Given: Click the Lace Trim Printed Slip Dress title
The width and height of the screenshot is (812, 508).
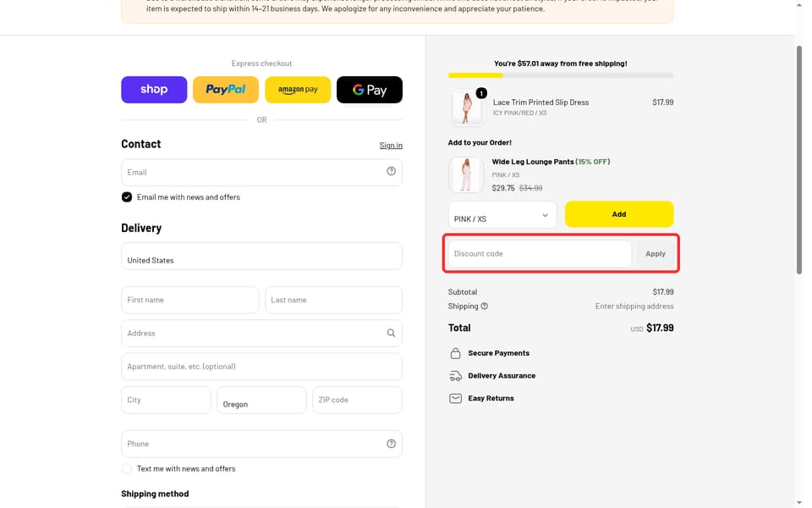Looking at the screenshot, I should tap(540, 102).
